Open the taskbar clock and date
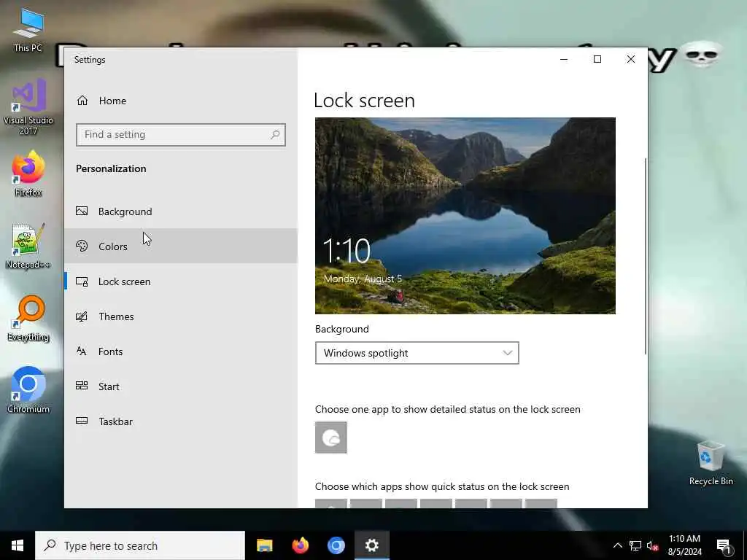 pos(684,545)
